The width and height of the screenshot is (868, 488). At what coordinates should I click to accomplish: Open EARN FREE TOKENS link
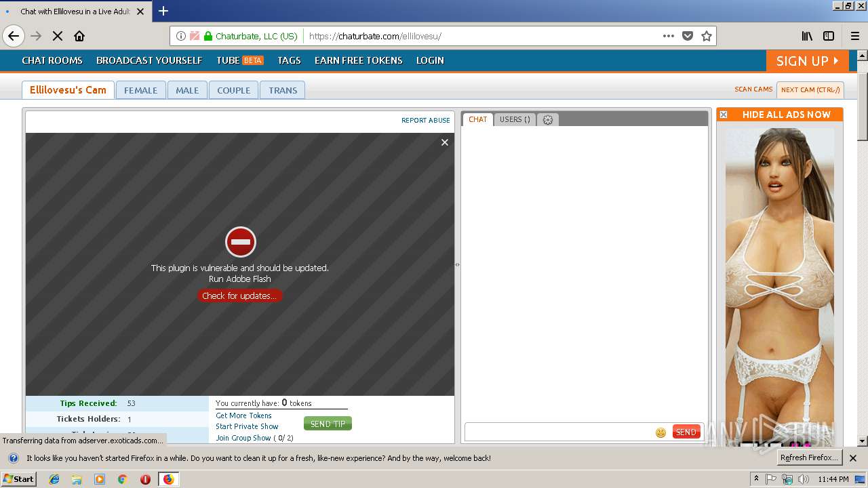pyautogui.click(x=359, y=60)
